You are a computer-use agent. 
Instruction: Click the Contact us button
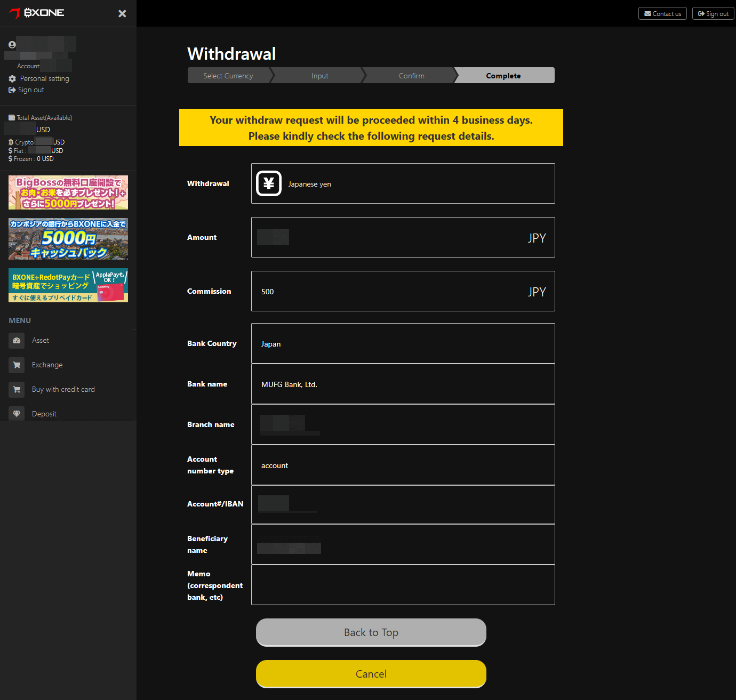coord(662,13)
